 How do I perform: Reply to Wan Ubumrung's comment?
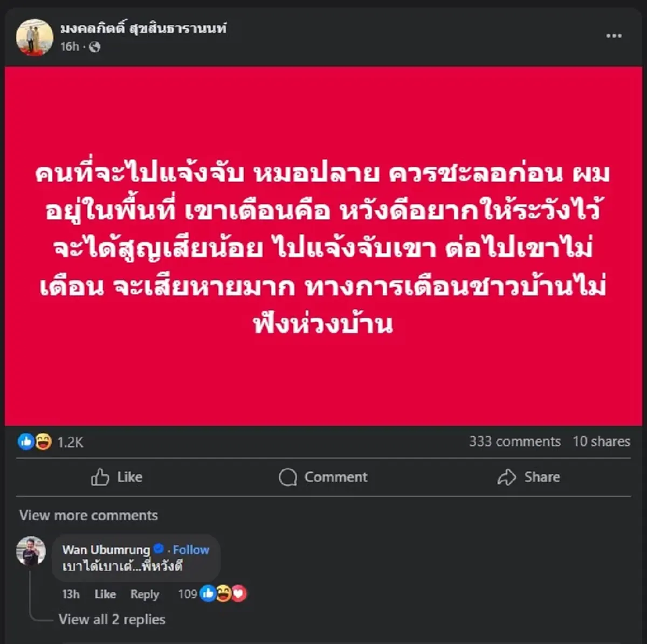[x=144, y=594]
